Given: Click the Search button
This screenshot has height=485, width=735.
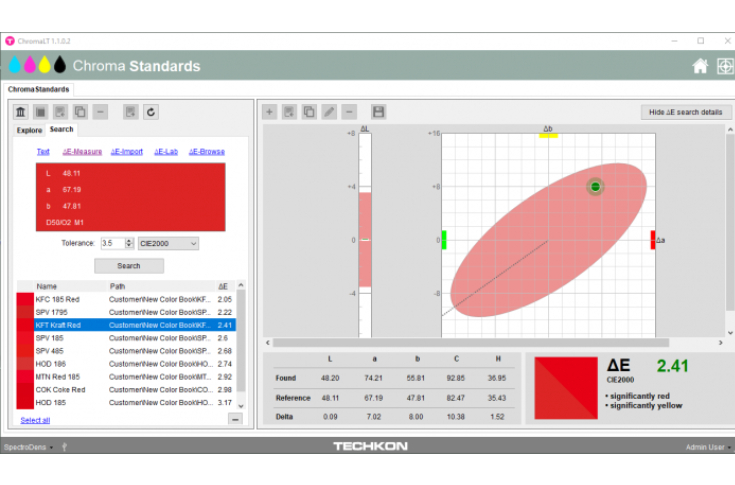Looking at the screenshot, I should [x=129, y=266].
